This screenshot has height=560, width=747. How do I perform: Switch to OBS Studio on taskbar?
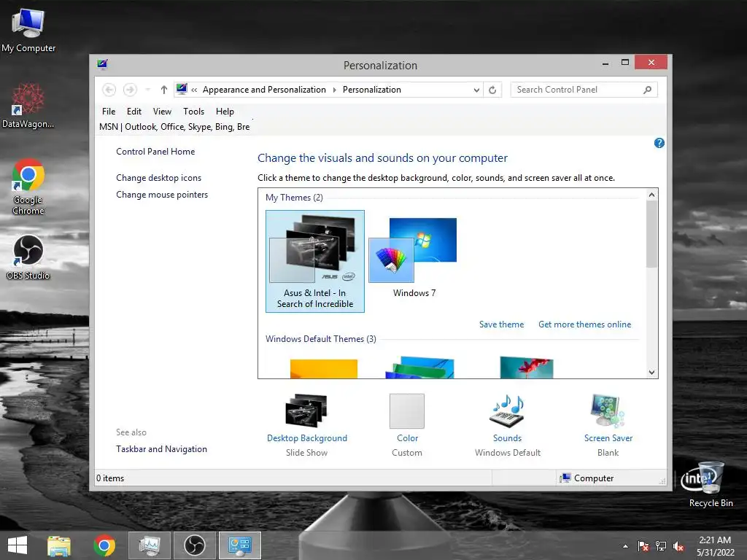(x=194, y=545)
